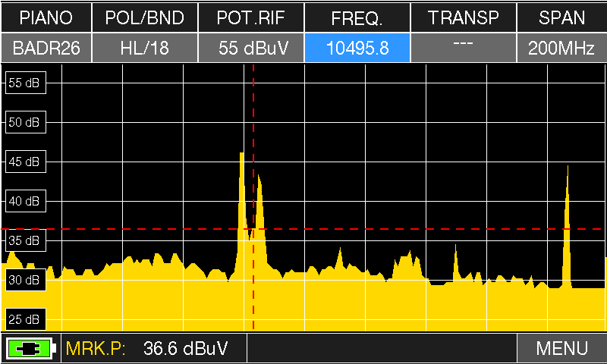Click the 40 dB scale label
This screenshot has width=607, height=364.
pyautogui.click(x=26, y=201)
